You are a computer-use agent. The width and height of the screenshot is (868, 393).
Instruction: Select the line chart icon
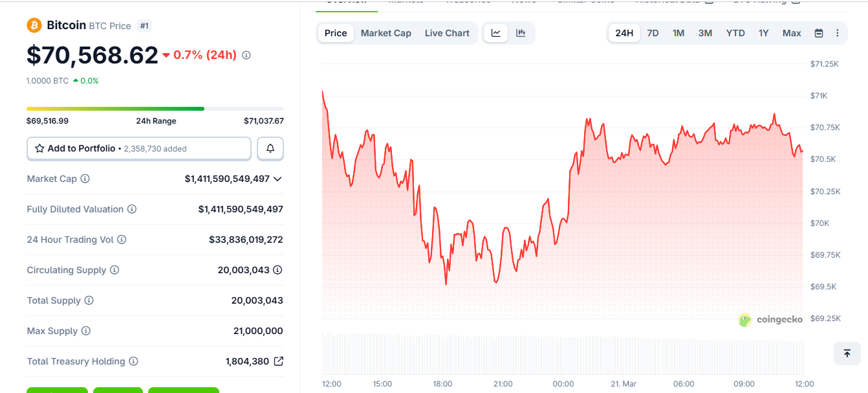click(x=495, y=32)
